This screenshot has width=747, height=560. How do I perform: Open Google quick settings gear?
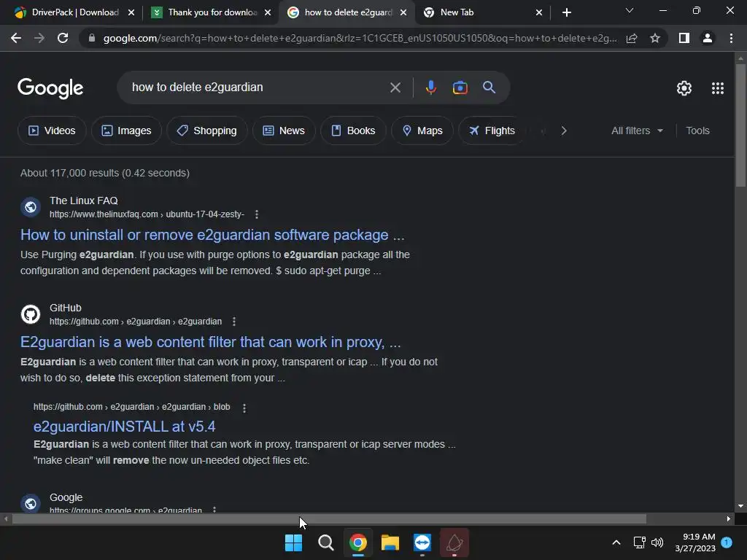684,88
